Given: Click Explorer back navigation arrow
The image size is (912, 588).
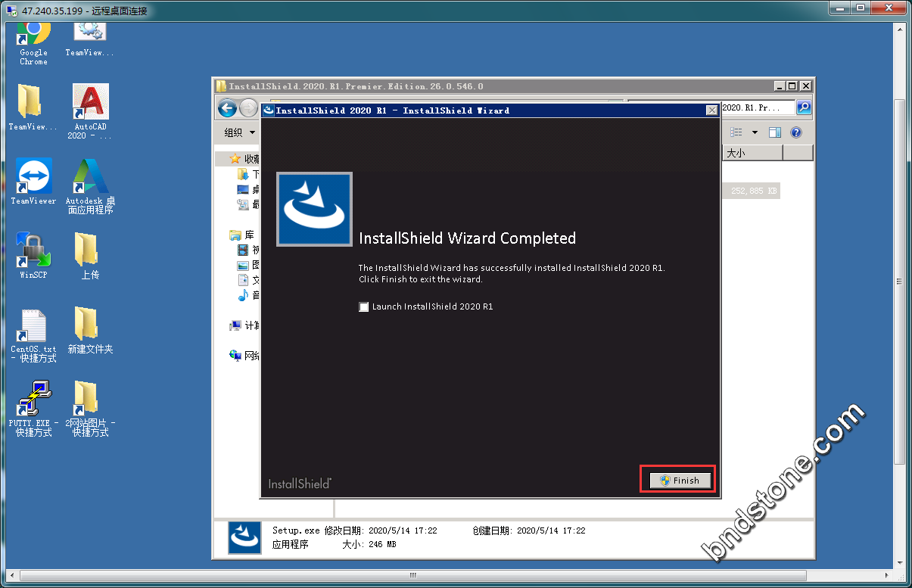Looking at the screenshot, I should 227,108.
